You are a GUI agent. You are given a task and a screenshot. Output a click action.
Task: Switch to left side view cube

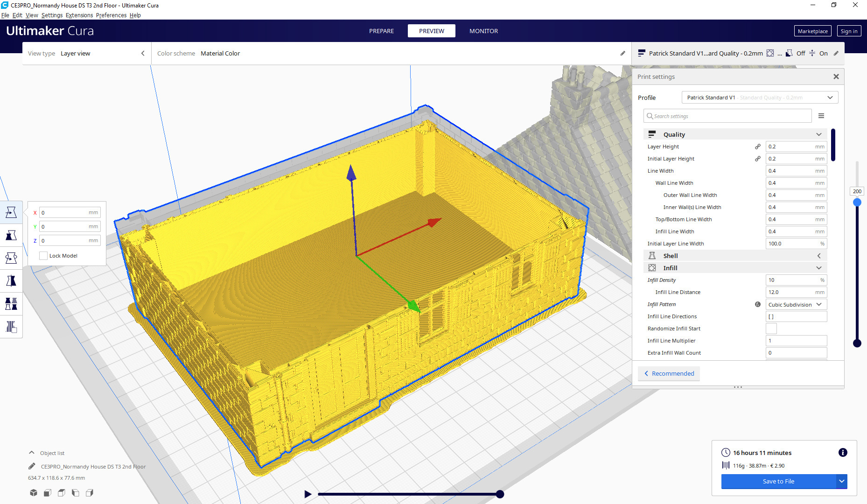(x=76, y=493)
